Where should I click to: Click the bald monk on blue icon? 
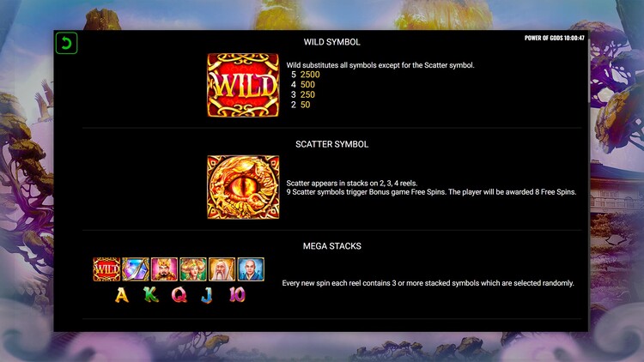coord(251,269)
